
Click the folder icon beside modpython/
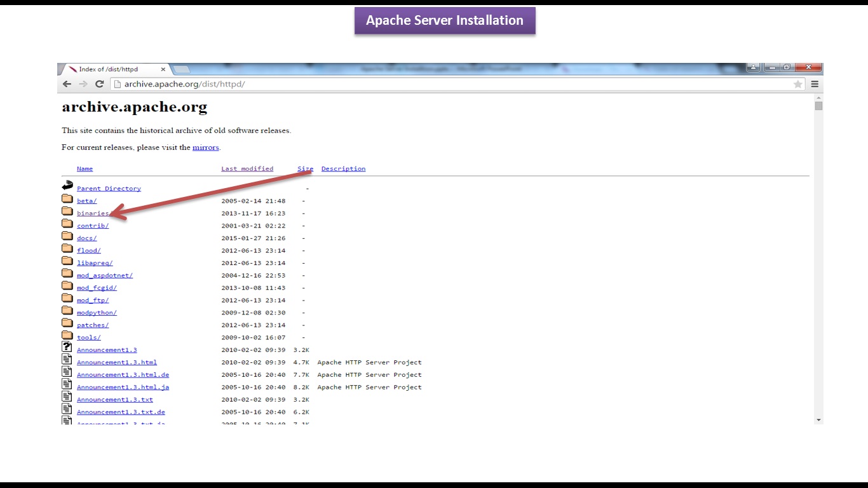pyautogui.click(x=67, y=311)
